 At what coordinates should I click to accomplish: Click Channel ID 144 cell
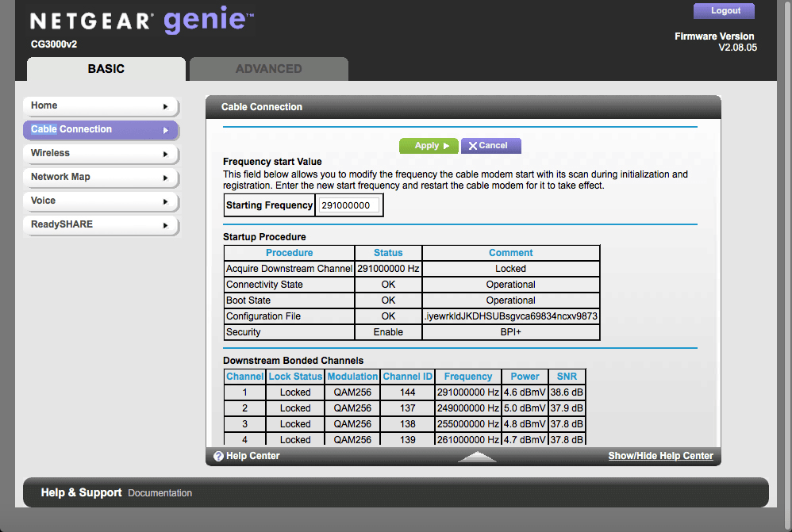408,392
